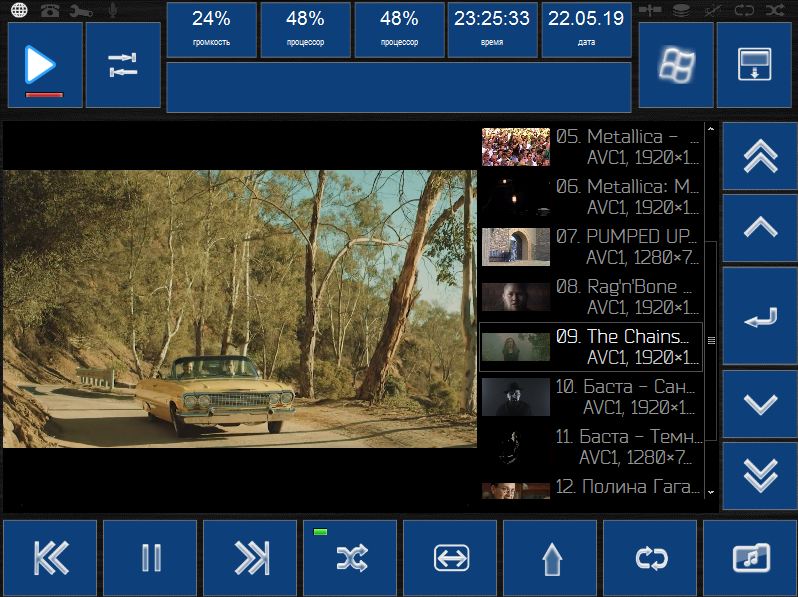Open the settings arrows tile
798x597 pixels.
pos(123,65)
